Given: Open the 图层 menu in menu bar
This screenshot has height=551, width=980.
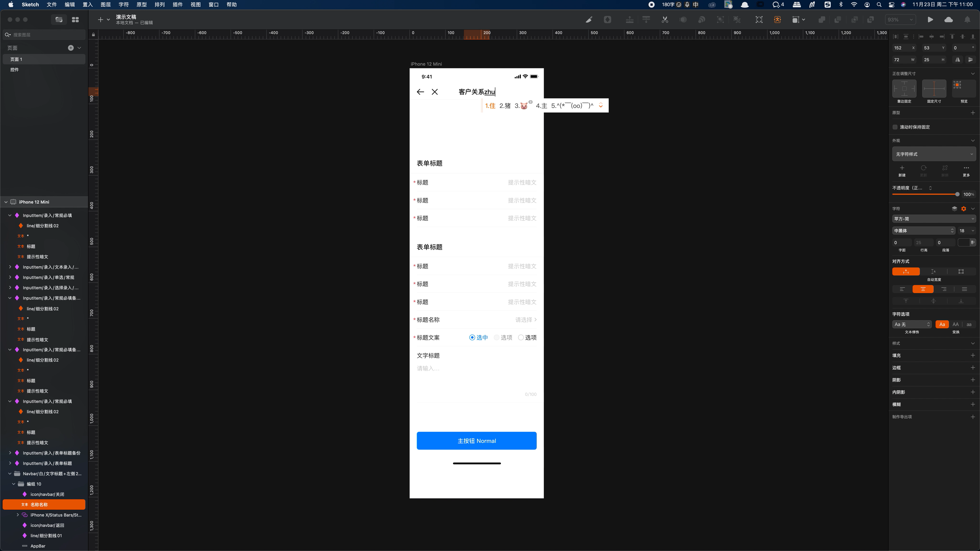Looking at the screenshot, I should pyautogui.click(x=105, y=5).
